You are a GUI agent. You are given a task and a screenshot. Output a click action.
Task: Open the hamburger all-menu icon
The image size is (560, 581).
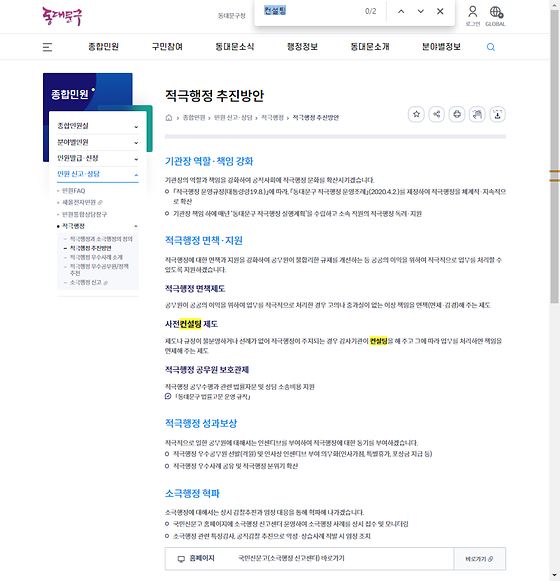click(x=47, y=47)
